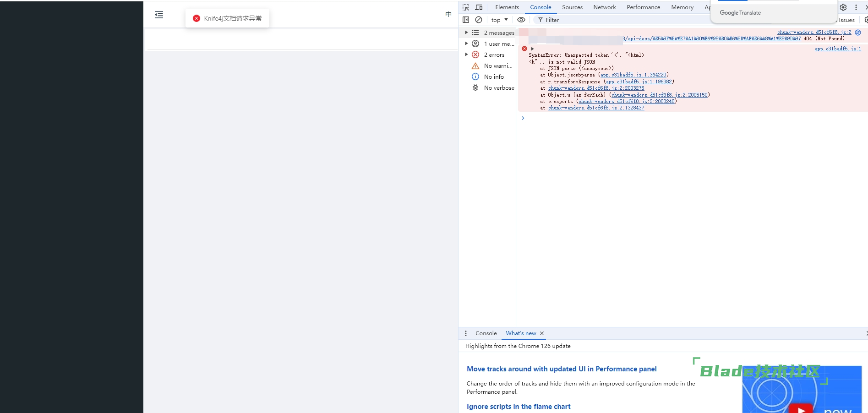Toggle device toolbar emulation icon
Screen dimensions: 868x413
(x=479, y=7)
